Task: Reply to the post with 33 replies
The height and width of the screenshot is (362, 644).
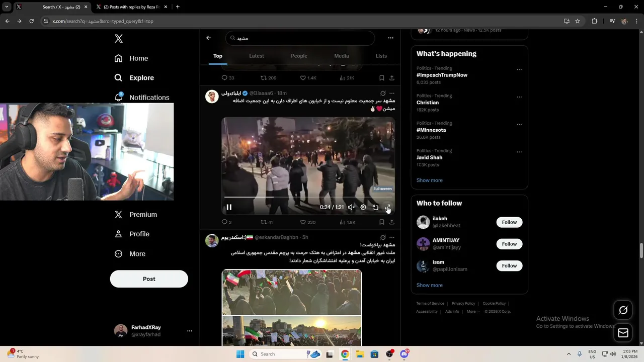Action: click(227, 78)
